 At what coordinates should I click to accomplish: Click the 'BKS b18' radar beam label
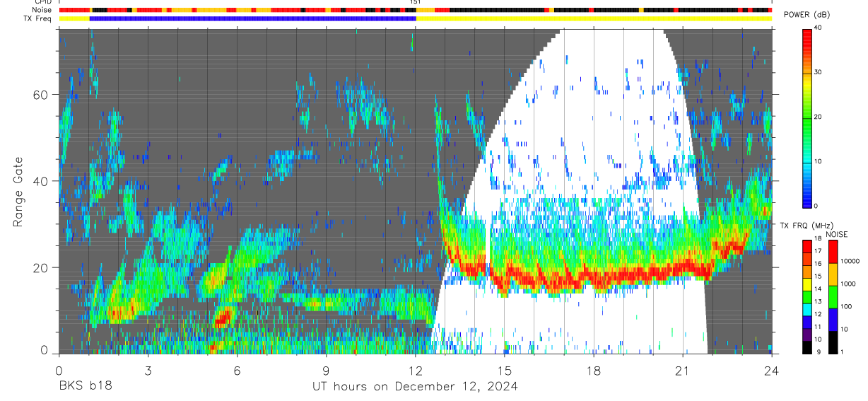84,387
